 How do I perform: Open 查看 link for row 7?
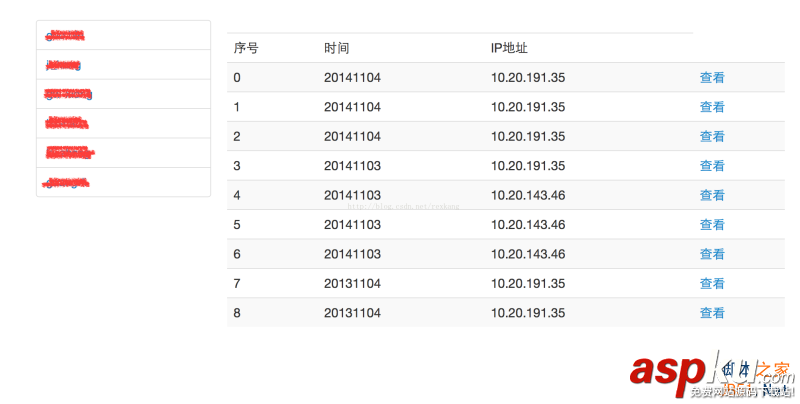[712, 284]
